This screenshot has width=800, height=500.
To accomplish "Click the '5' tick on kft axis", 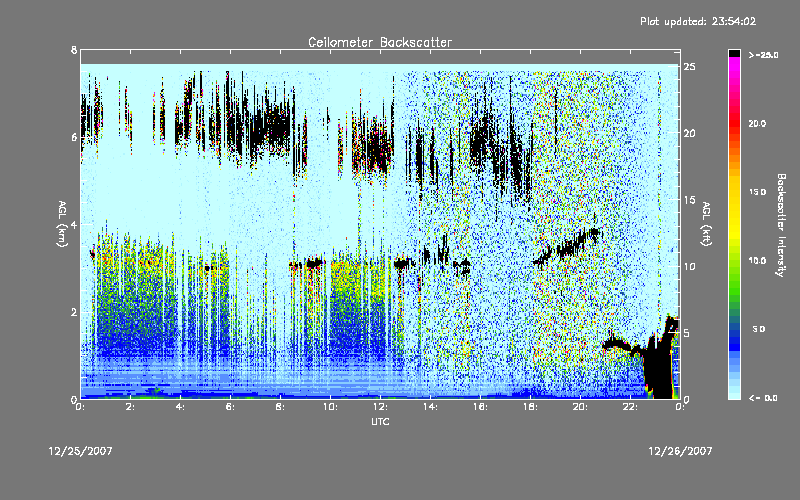I will point(687,333).
